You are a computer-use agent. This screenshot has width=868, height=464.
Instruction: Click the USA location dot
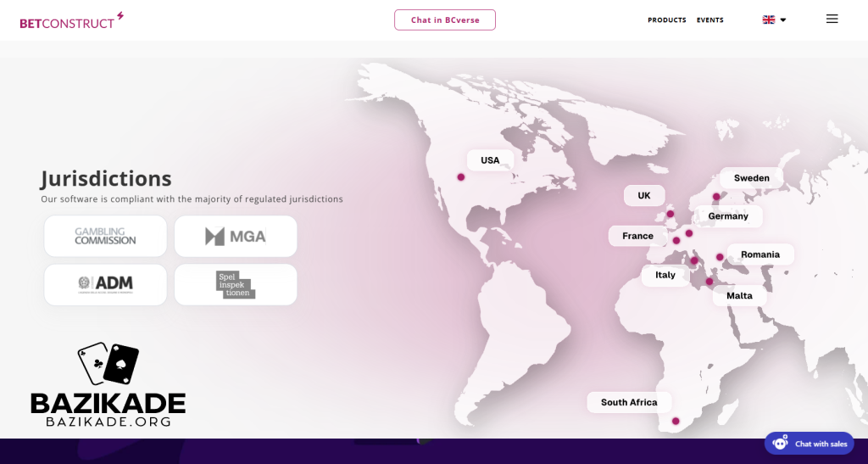coord(460,177)
